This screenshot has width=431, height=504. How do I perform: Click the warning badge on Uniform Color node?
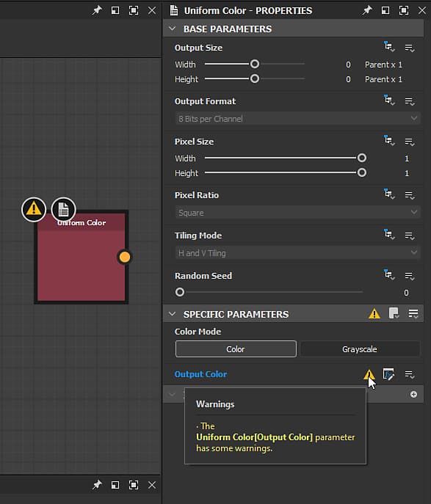[x=34, y=210]
